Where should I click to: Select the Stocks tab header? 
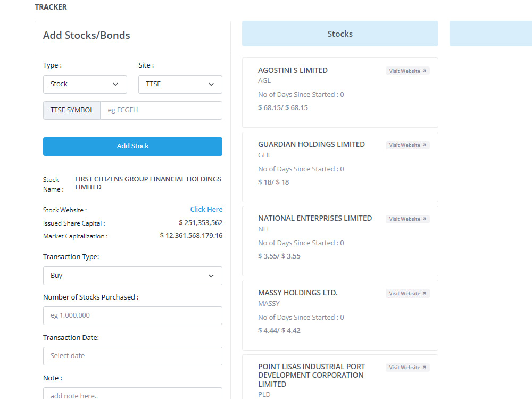[340, 34]
